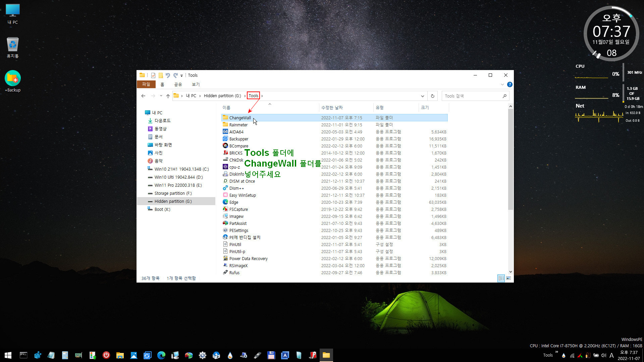
Task: Sort by the 유형 column header
Action: click(396, 108)
